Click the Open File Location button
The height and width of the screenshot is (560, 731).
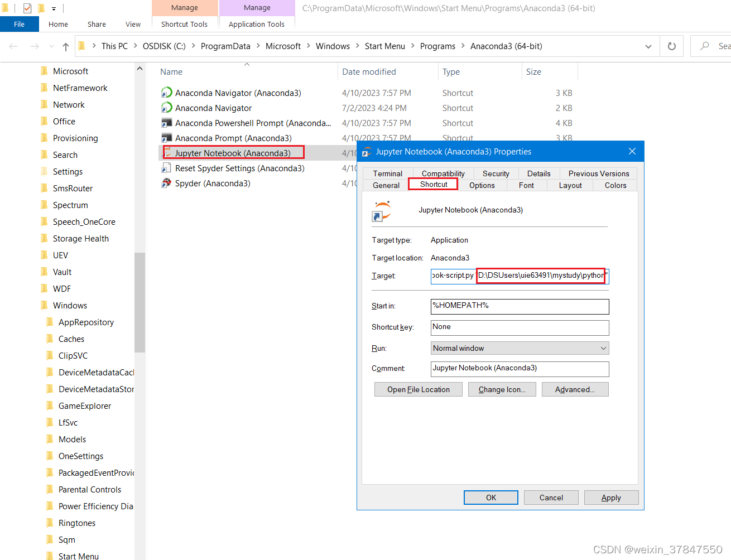pyautogui.click(x=419, y=389)
